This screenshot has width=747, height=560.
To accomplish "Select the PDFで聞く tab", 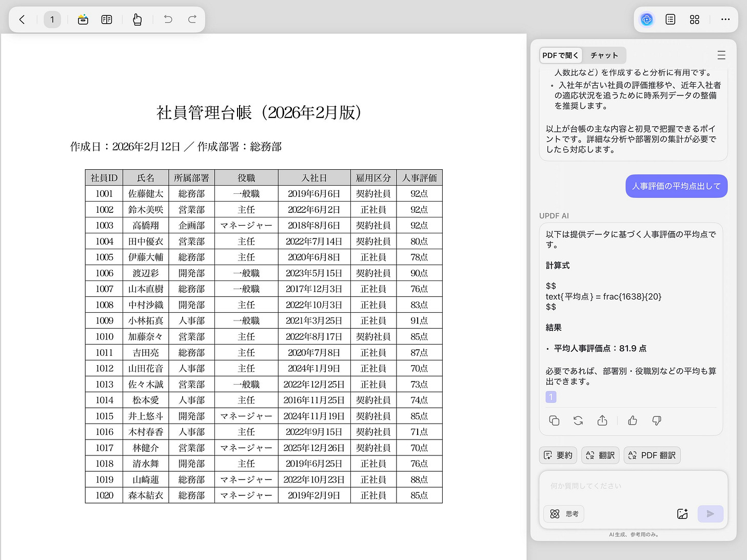I will [x=560, y=55].
